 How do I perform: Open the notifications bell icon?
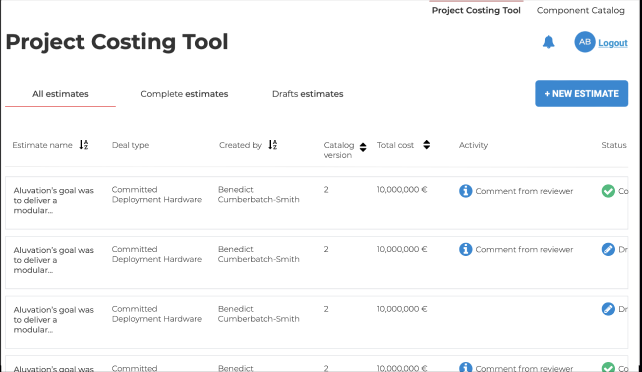click(x=548, y=42)
